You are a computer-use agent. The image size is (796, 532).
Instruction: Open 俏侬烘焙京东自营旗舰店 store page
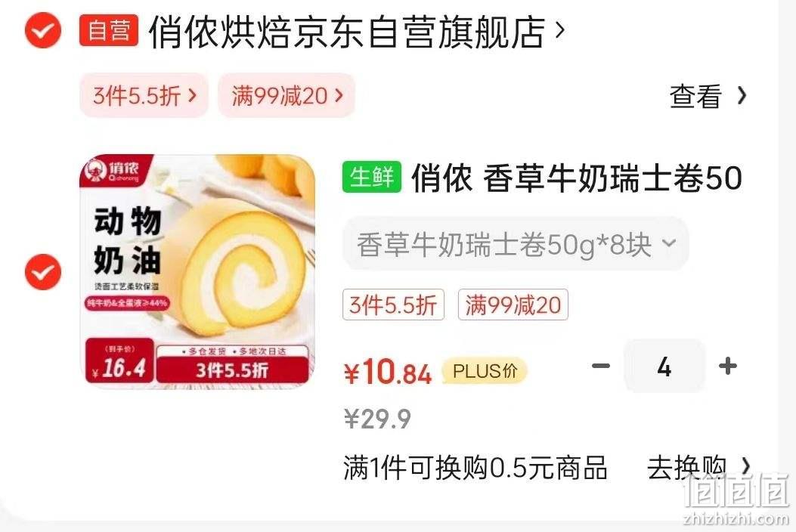347,32
